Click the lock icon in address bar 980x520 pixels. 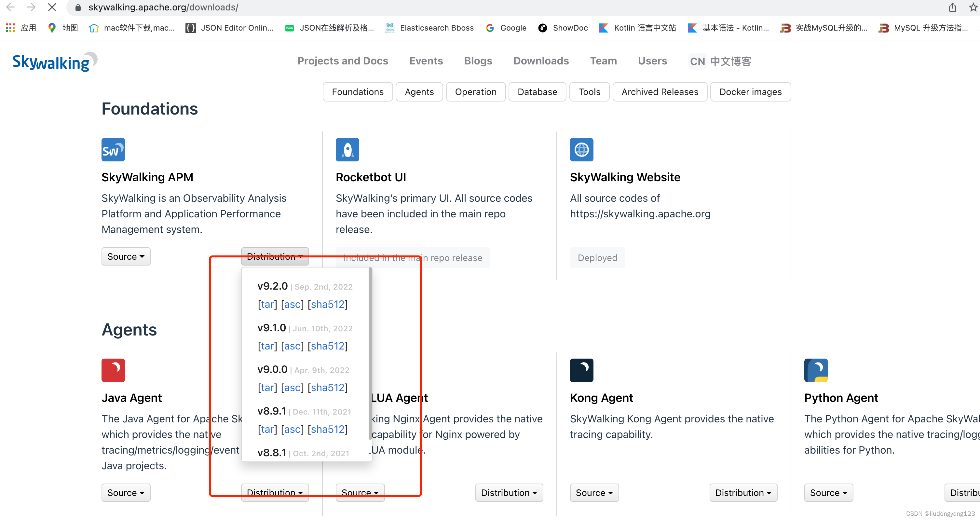[78, 7]
